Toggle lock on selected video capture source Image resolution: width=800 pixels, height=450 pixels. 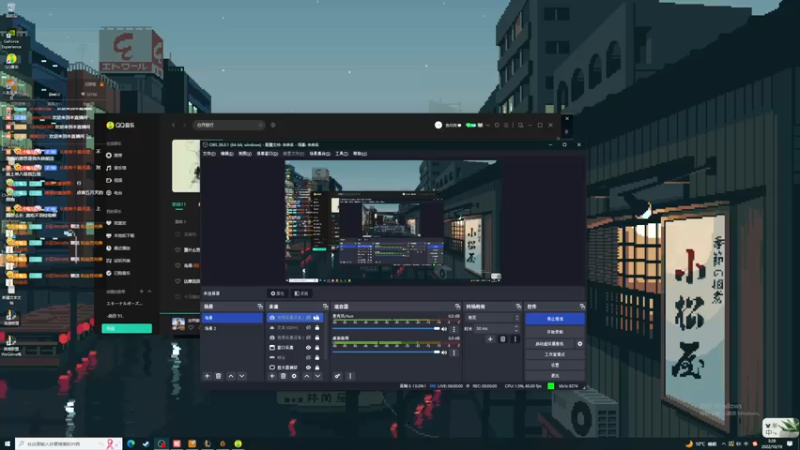coord(317,317)
